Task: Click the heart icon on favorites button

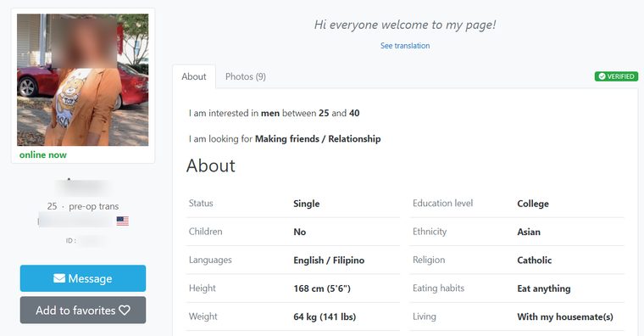Action: [125, 310]
